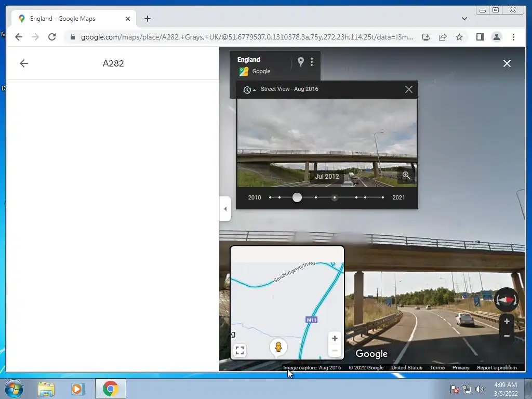The height and width of the screenshot is (399, 532).
Task: Zoom in on the minimap
Action: tap(335, 338)
